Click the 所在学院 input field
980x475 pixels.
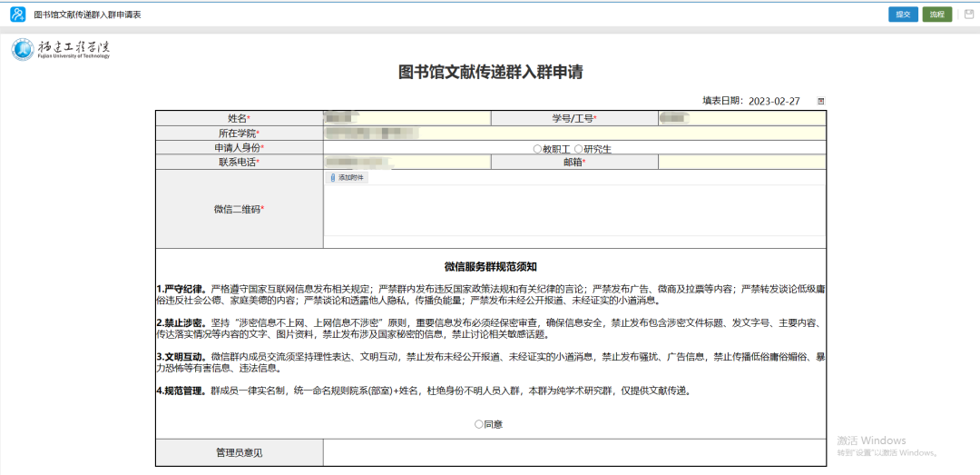click(x=575, y=134)
